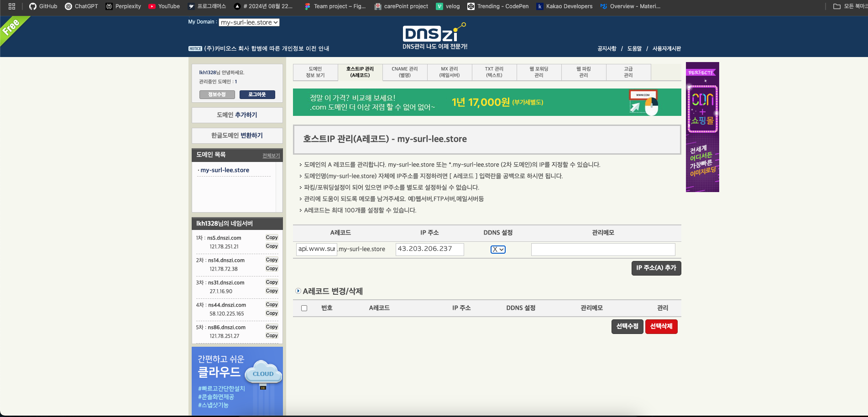Switch to 웹 파킹 관리 tab
Screen dimensions: 868x417
click(584, 72)
